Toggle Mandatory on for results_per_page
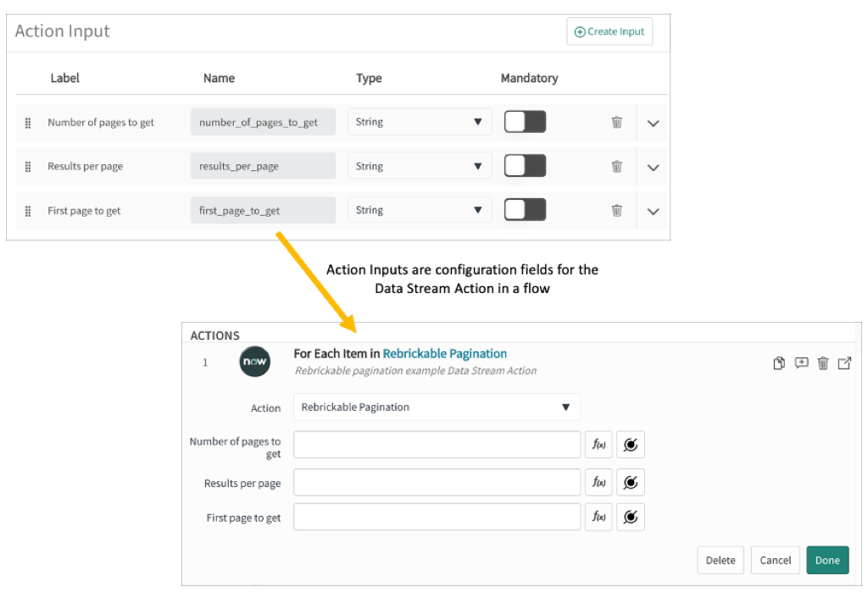The height and width of the screenshot is (598, 868). [x=525, y=165]
